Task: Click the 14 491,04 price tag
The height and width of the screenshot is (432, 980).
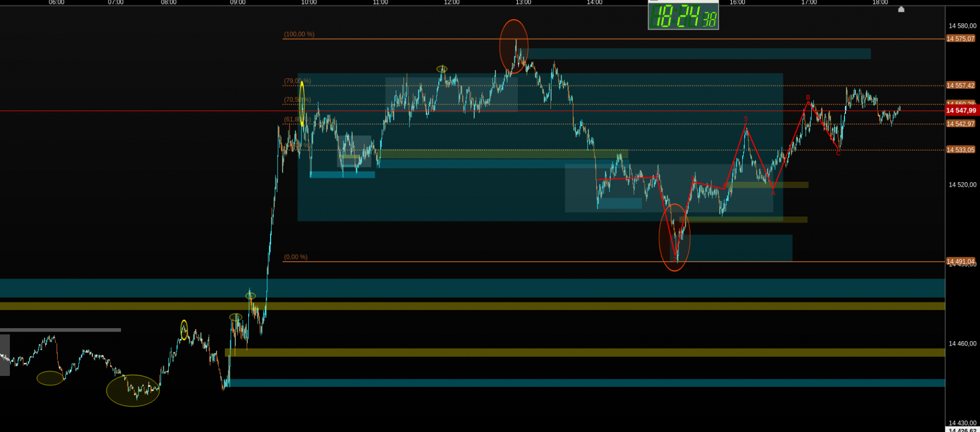Action: pos(961,262)
